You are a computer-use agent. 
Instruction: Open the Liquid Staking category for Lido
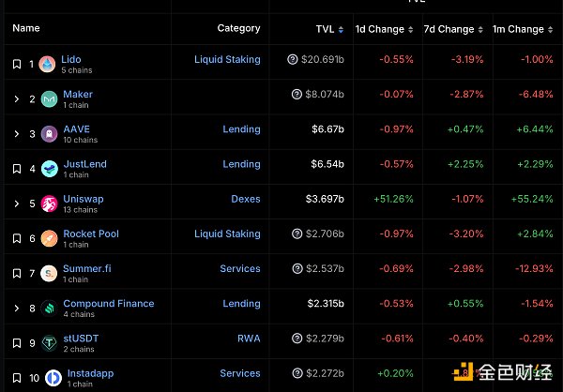click(227, 60)
